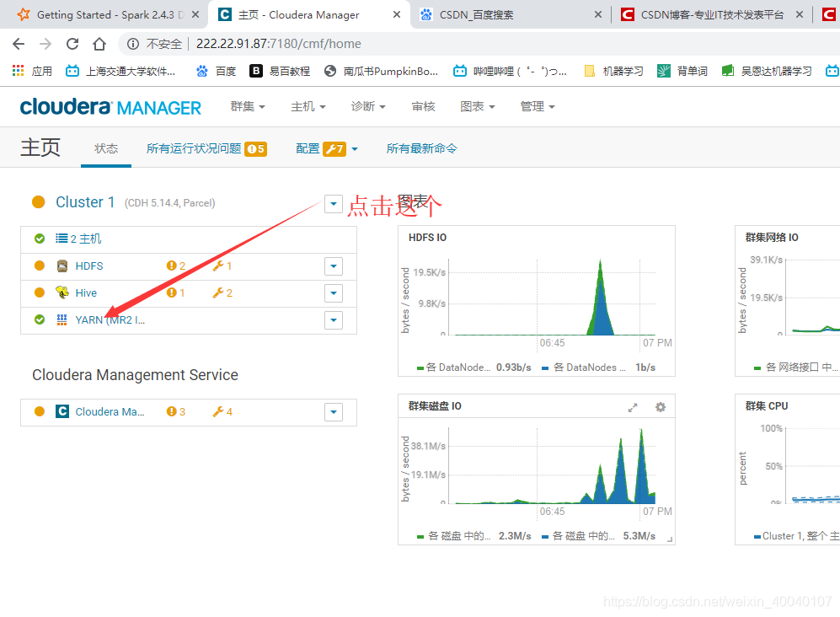Image resolution: width=840 pixels, height=617 pixels.
Task: Open the browser home icon
Action: [x=99, y=44]
